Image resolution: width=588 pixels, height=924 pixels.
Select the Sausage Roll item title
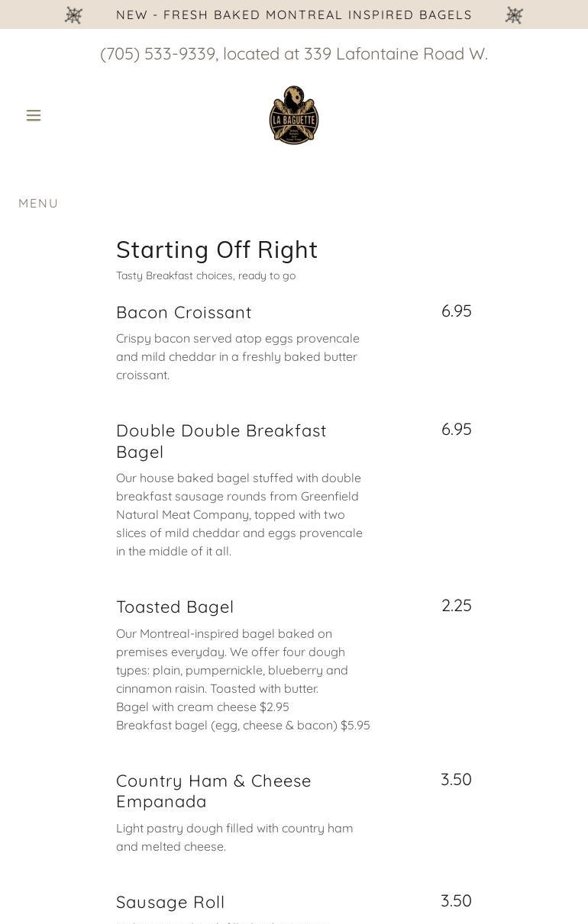click(170, 902)
